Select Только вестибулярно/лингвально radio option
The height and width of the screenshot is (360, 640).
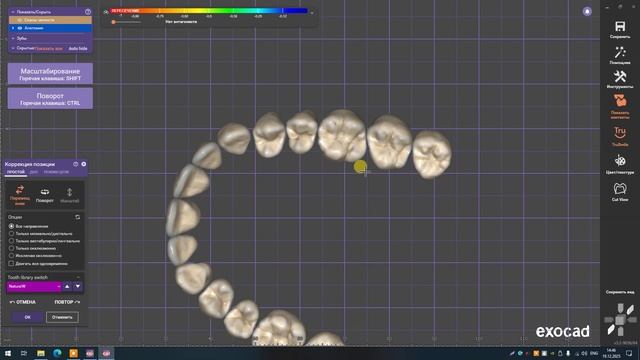[11, 241]
